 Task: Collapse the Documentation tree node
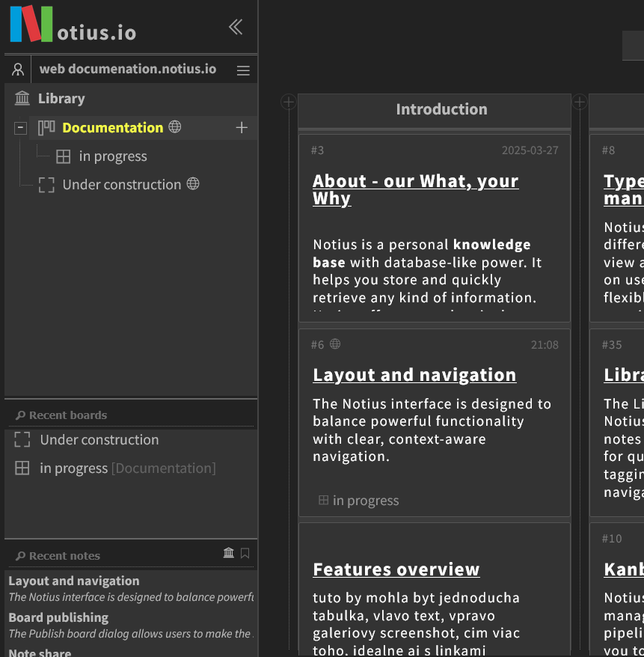click(x=20, y=128)
